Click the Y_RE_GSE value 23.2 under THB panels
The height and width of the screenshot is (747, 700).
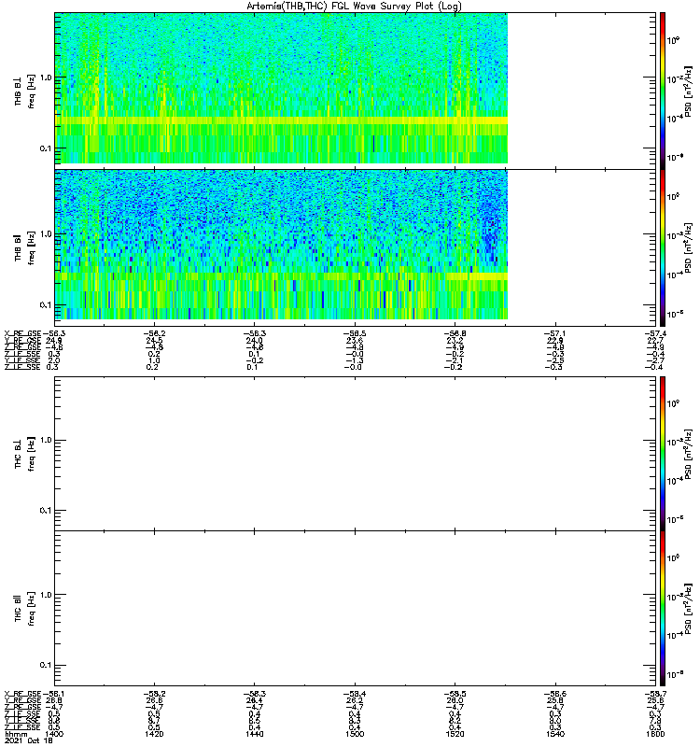[455, 340]
